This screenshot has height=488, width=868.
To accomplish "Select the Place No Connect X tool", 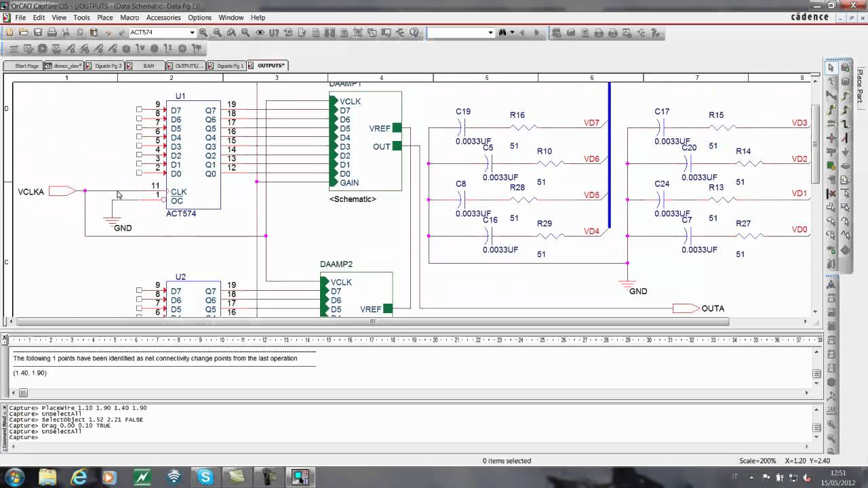I will 831,193.
